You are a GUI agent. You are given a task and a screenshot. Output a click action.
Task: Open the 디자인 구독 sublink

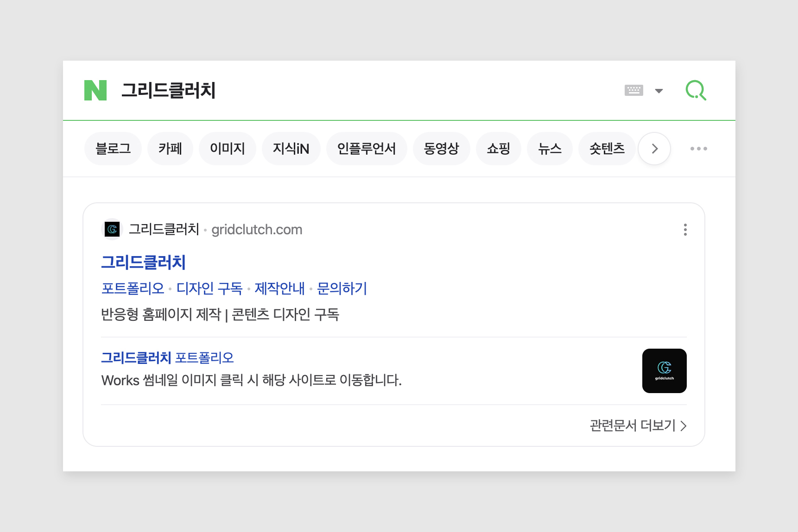(x=209, y=288)
